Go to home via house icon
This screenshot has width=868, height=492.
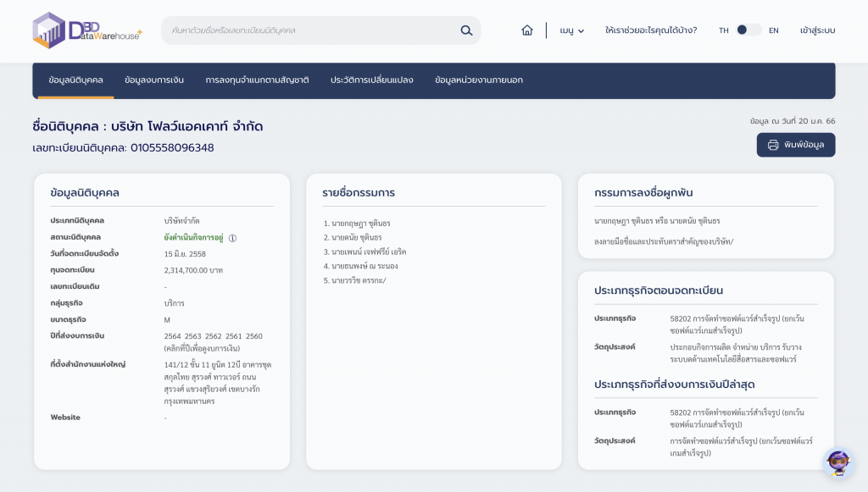tap(527, 30)
